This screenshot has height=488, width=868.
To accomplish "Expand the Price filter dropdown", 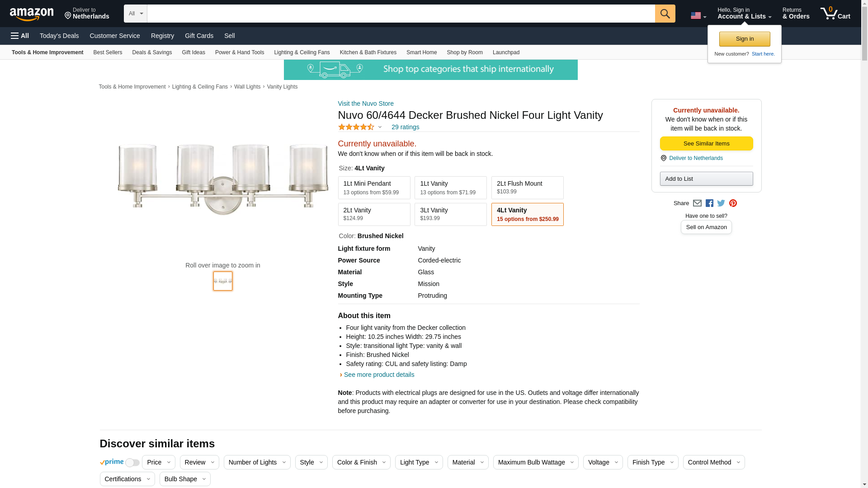I will point(158,462).
